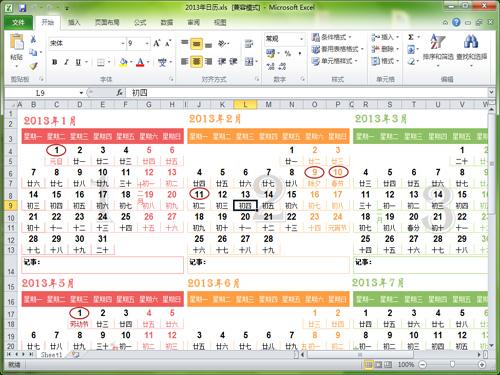This screenshot has width=500, height=375.
Task: Click the insert function fx icon
Action: pyautogui.click(x=120, y=93)
